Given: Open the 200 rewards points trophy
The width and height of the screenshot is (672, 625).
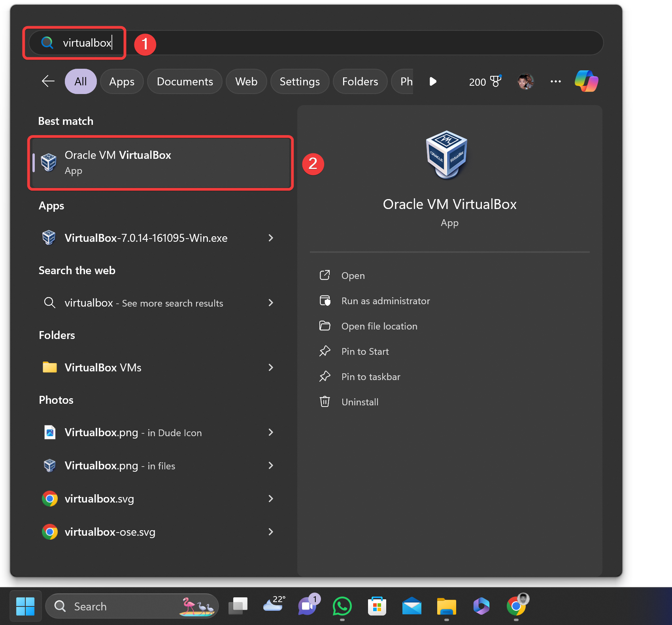Looking at the screenshot, I should pyautogui.click(x=485, y=82).
